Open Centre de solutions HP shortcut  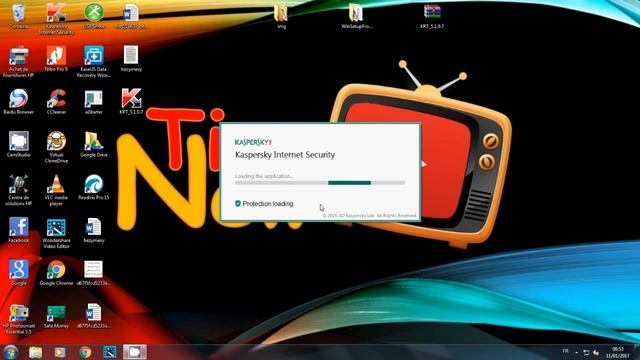click(18, 190)
